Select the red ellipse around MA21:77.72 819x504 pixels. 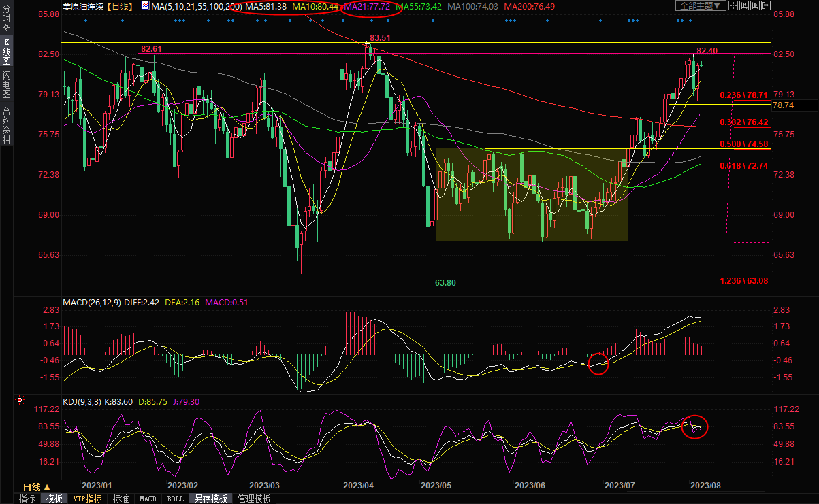point(371,7)
